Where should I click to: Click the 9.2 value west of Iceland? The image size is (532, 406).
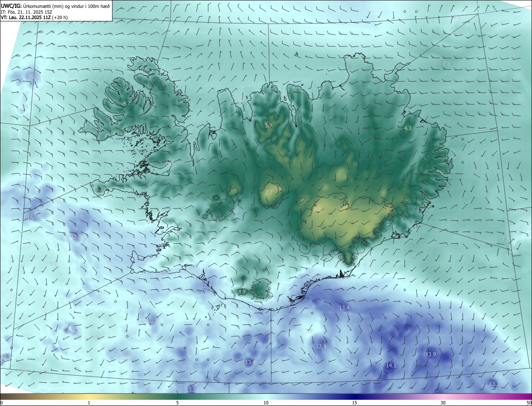click(x=53, y=263)
